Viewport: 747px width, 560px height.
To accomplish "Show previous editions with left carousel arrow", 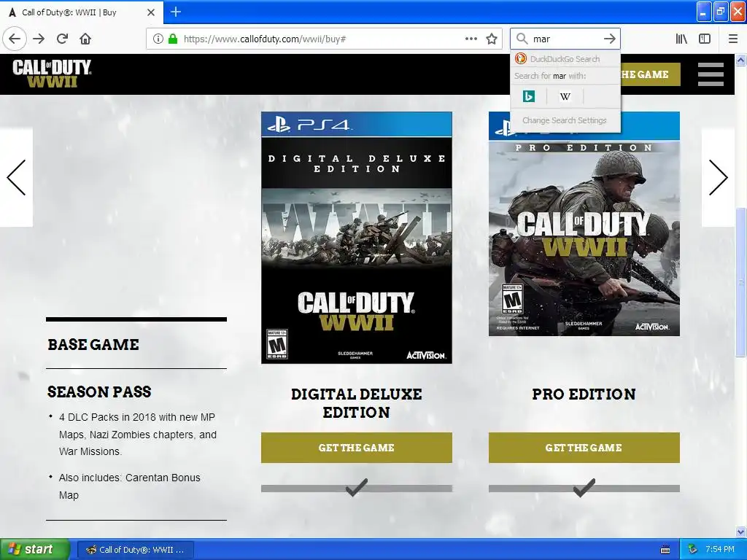I will pyautogui.click(x=16, y=177).
